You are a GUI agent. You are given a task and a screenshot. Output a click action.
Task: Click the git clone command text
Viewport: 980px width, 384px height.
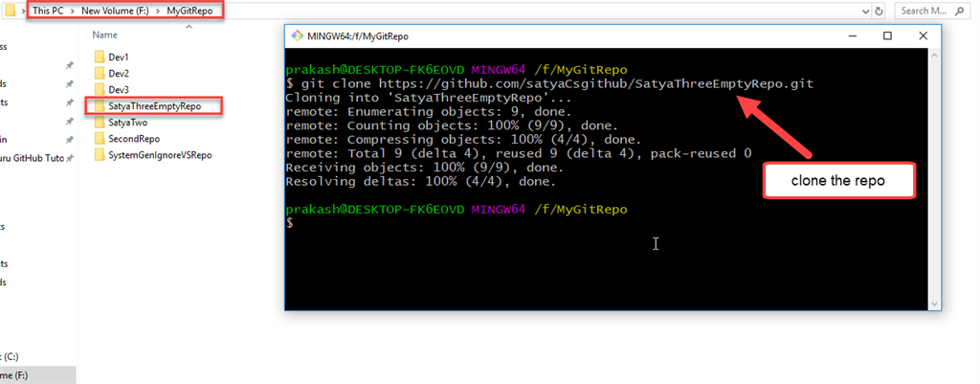557,83
